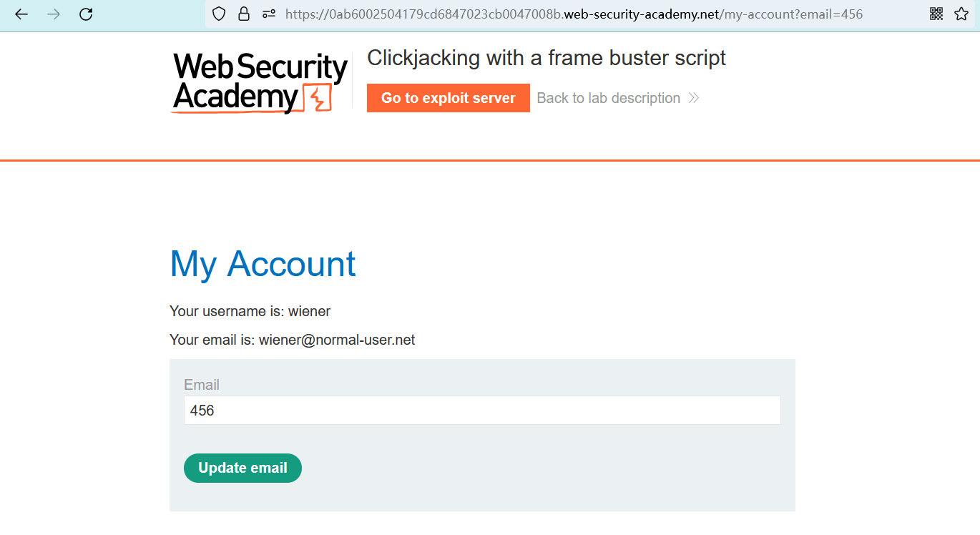Generate a QR code for this page
Image resolution: width=980 pixels, height=535 pixels.
(936, 14)
